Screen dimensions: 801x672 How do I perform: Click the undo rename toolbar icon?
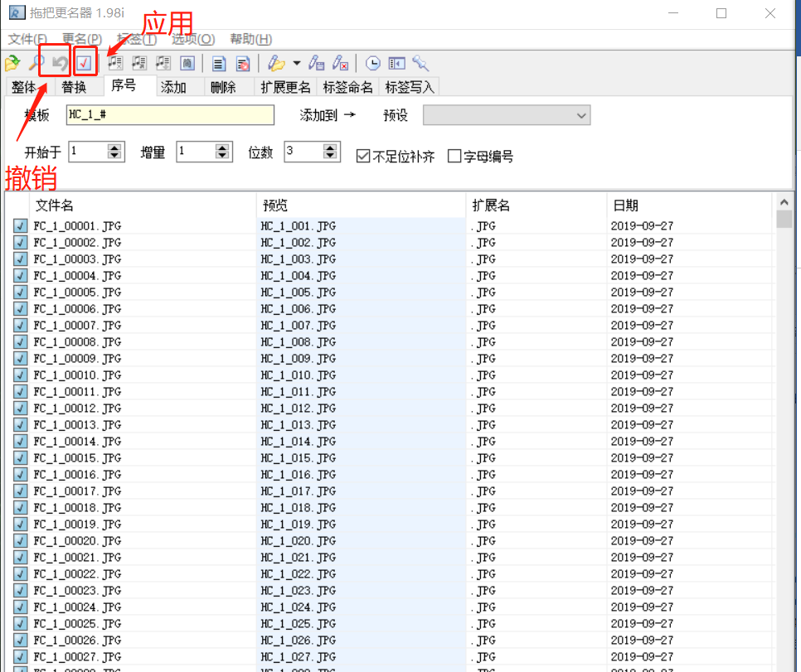(60, 63)
